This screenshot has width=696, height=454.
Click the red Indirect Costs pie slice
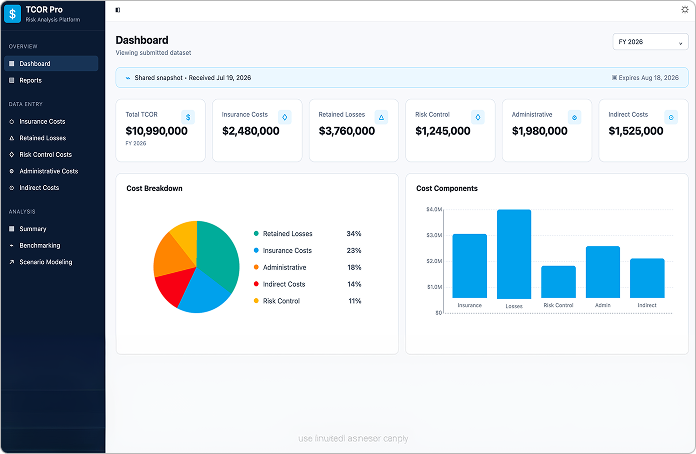click(x=174, y=285)
